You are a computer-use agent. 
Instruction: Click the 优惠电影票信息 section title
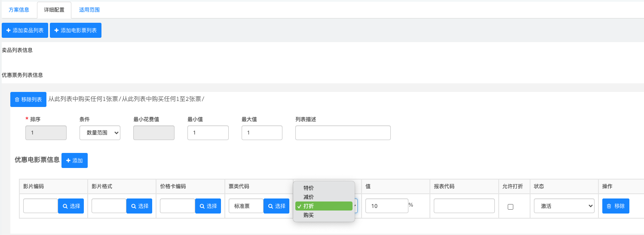click(x=37, y=160)
